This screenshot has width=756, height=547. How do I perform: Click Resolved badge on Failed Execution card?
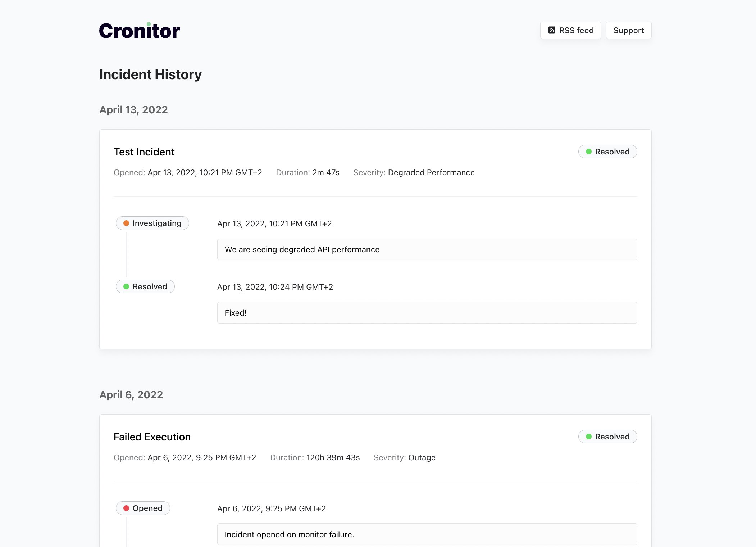pyautogui.click(x=607, y=437)
